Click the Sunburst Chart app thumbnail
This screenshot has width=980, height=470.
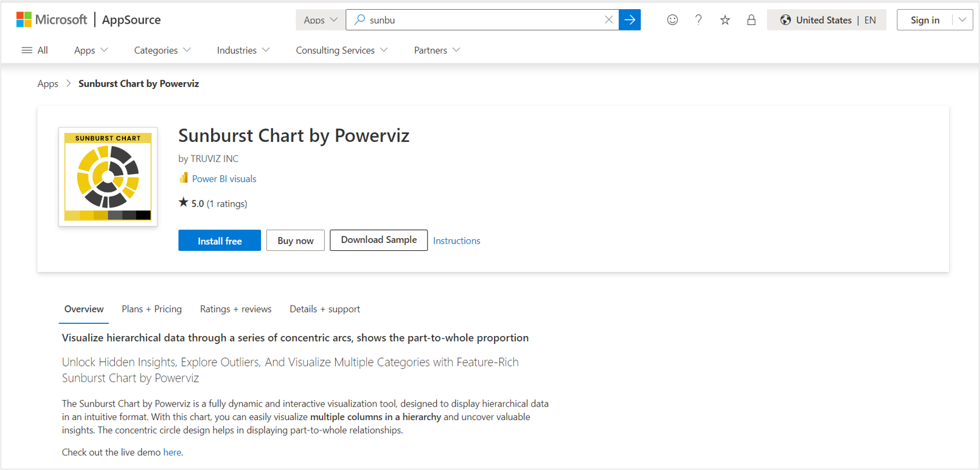tap(108, 177)
